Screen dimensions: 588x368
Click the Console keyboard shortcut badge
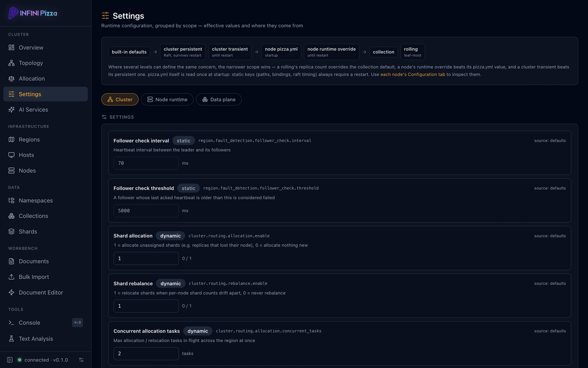[78, 323]
